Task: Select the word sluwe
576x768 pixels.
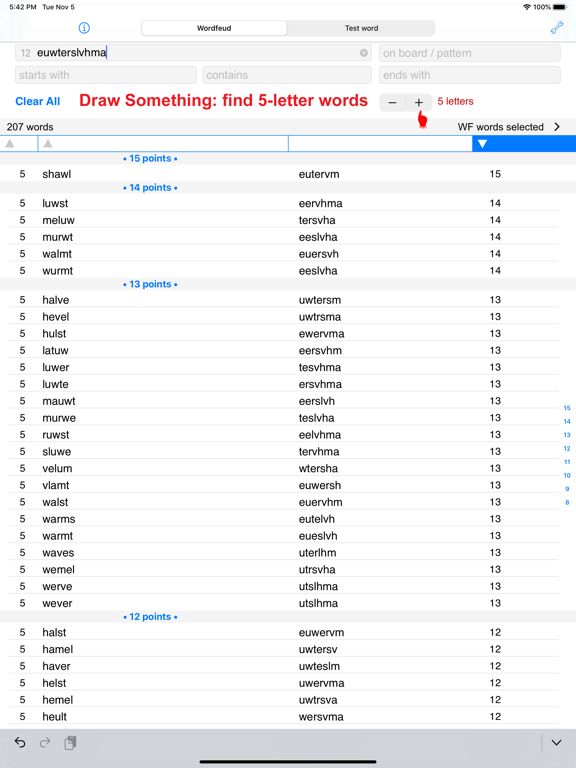Action: click(x=56, y=452)
